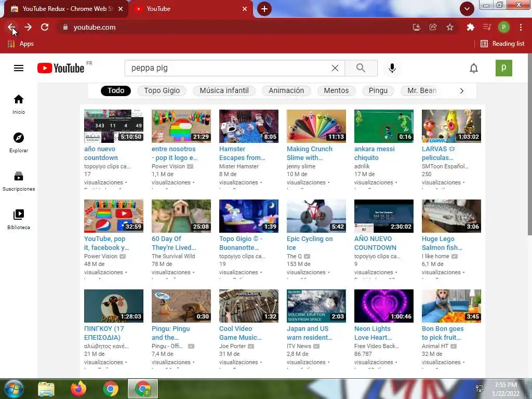The image size is (532, 399).
Task: Open Biblioteca in the sidebar
Action: click(x=19, y=220)
